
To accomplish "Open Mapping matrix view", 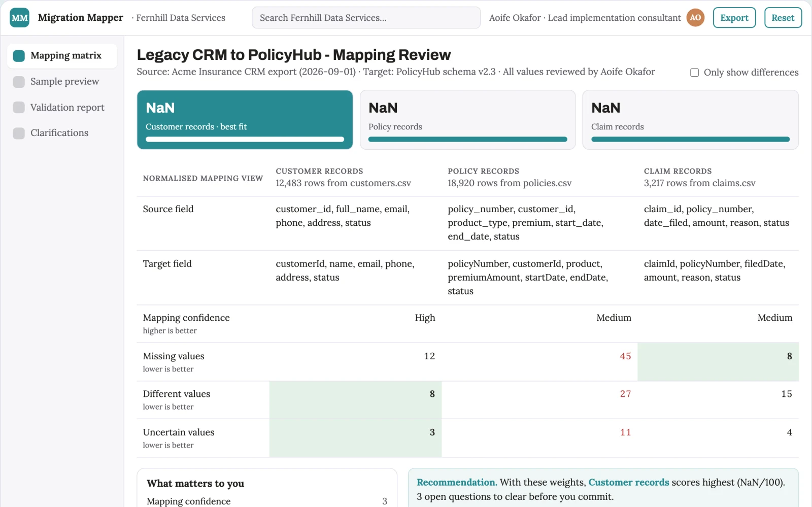I will [62, 56].
